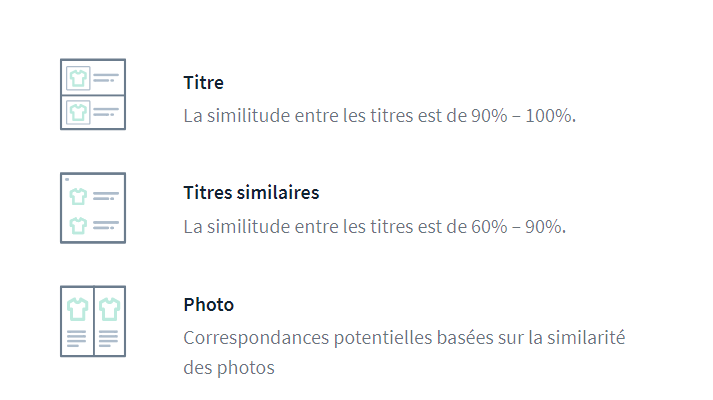The image size is (713, 400).
Task: Click lower t-shirt in Titre icon
Action: coord(78,112)
